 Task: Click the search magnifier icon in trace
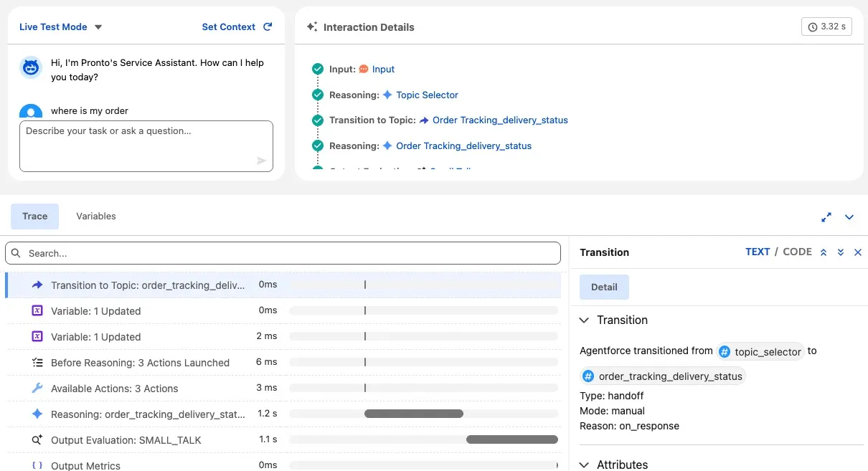[16, 253]
